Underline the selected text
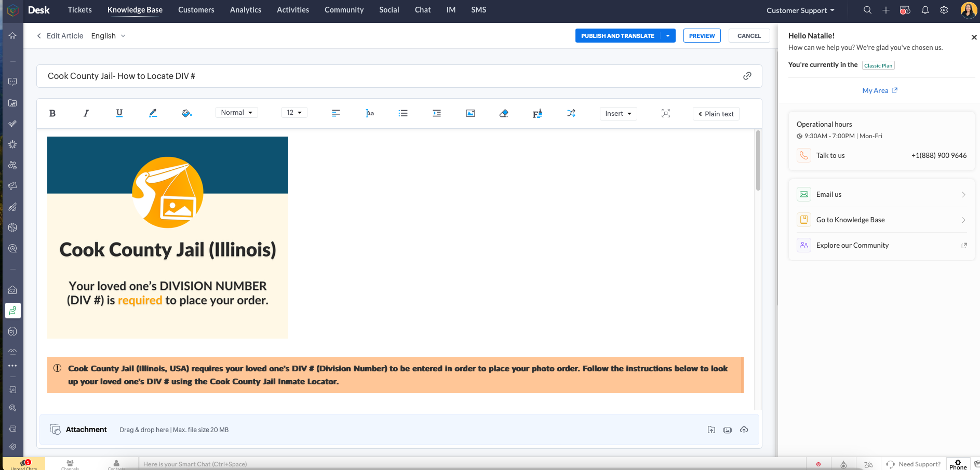This screenshot has width=980, height=470. 119,113
